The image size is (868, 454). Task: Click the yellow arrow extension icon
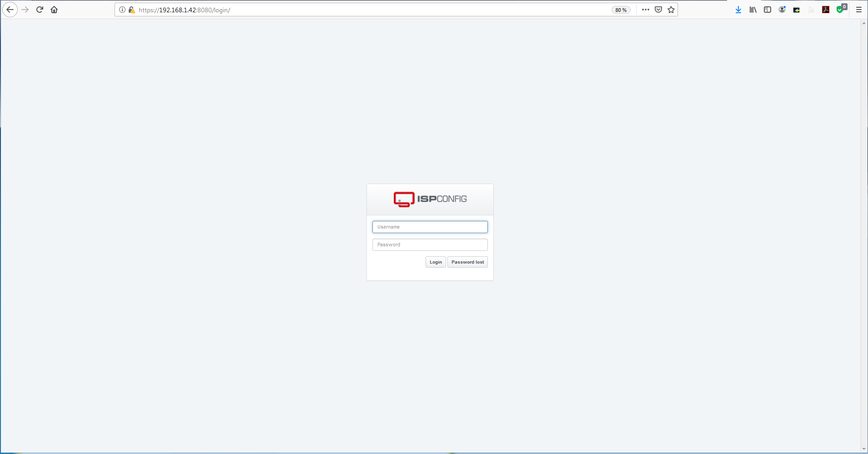(797, 10)
